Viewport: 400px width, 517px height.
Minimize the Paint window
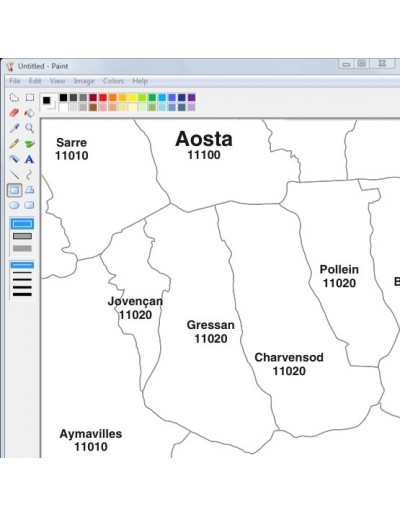coord(346,64)
